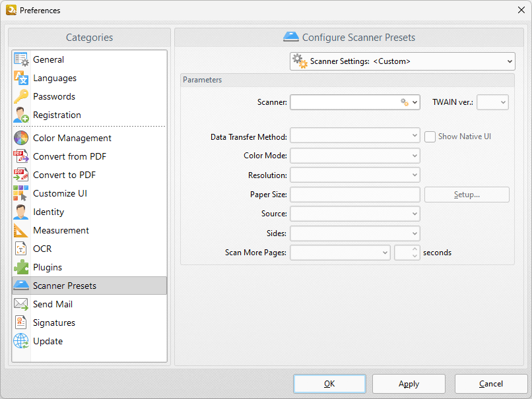Select the Measurement category
Viewport: 532px width, 399px height.
[90, 230]
